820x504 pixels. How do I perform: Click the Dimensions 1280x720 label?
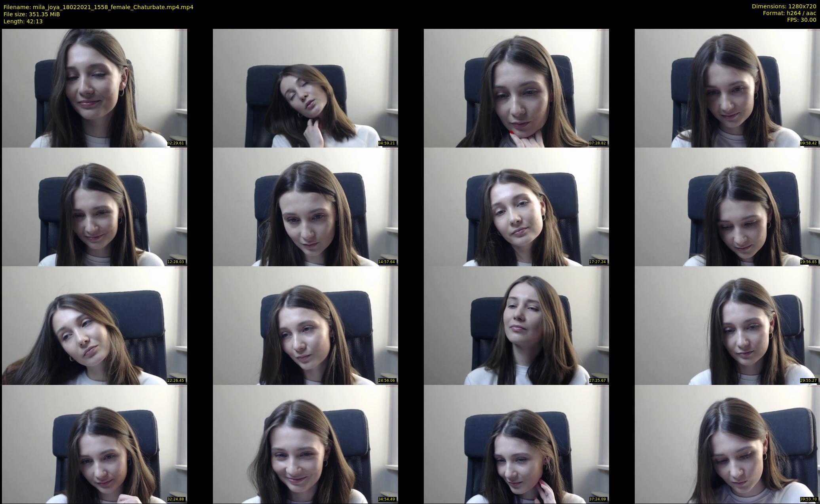pyautogui.click(x=784, y=6)
